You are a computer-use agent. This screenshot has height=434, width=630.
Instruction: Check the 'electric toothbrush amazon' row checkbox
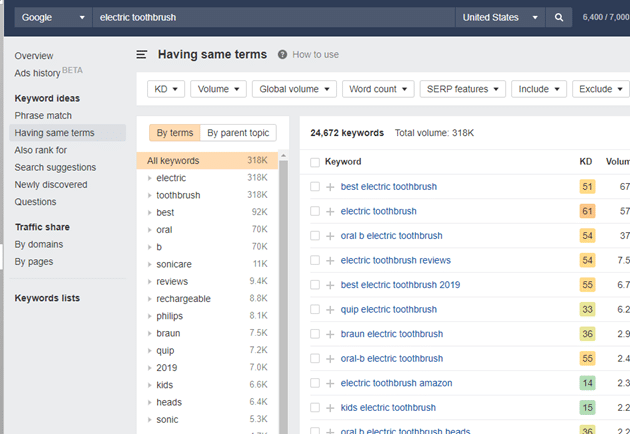click(315, 383)
